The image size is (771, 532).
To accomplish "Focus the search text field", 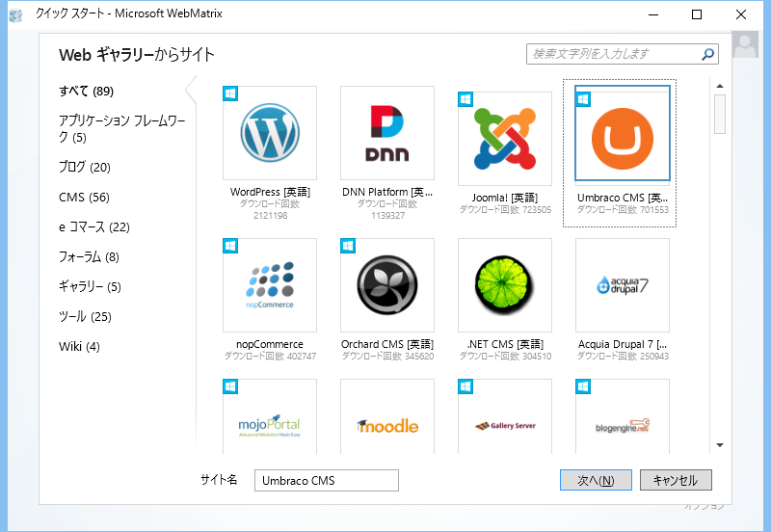I will tap(614, 54).
